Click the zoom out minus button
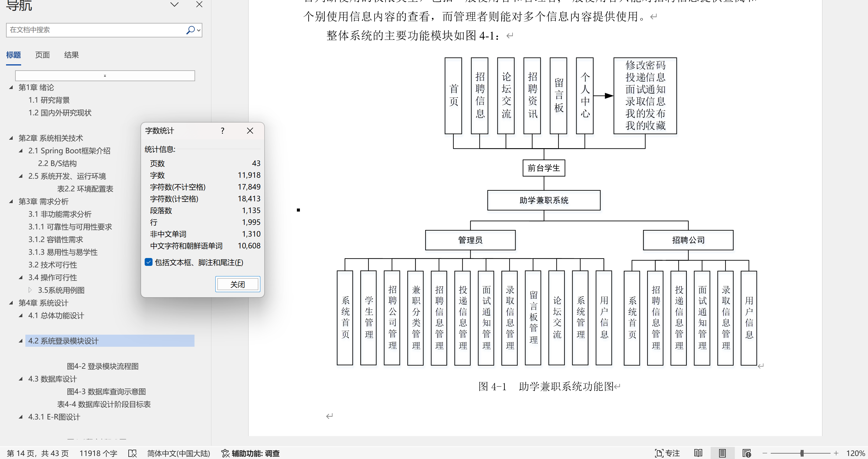This screenshot has height=459, width=868. click(x=764, y=453)
